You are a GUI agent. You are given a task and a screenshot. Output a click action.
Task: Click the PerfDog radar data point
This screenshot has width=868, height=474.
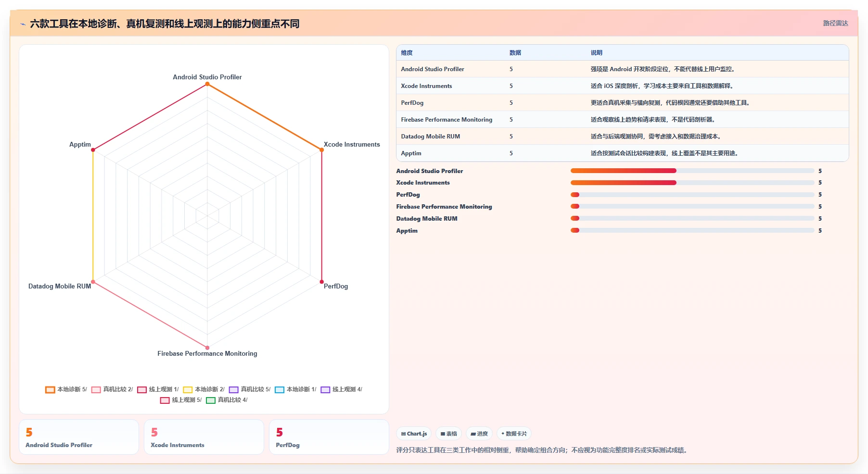[x=322, y=282]
